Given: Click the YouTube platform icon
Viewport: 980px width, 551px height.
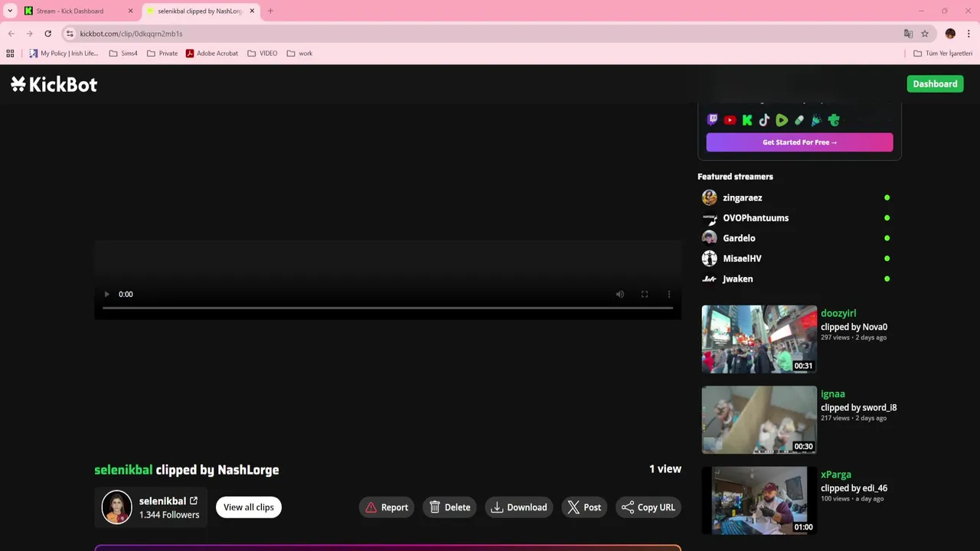Looking at the screenshot, I should (730, 120).
